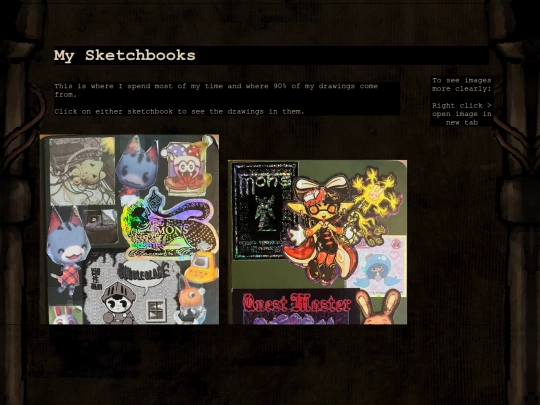Click the "My Sketchbooks" page heading
Screen dimensions: 540x405
[125, 55]
